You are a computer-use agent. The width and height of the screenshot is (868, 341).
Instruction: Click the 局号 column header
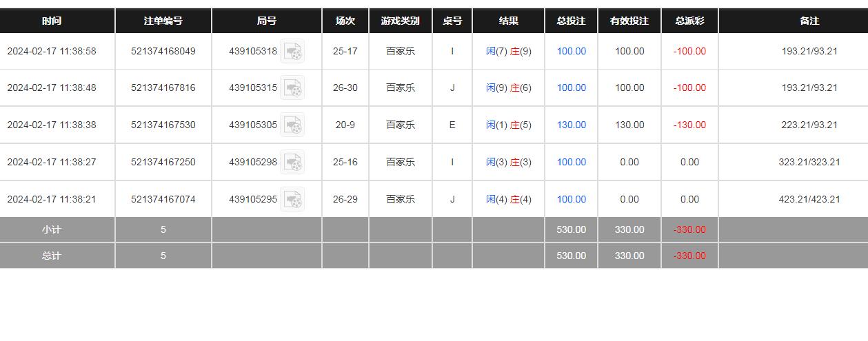click(x=266, y=21)
